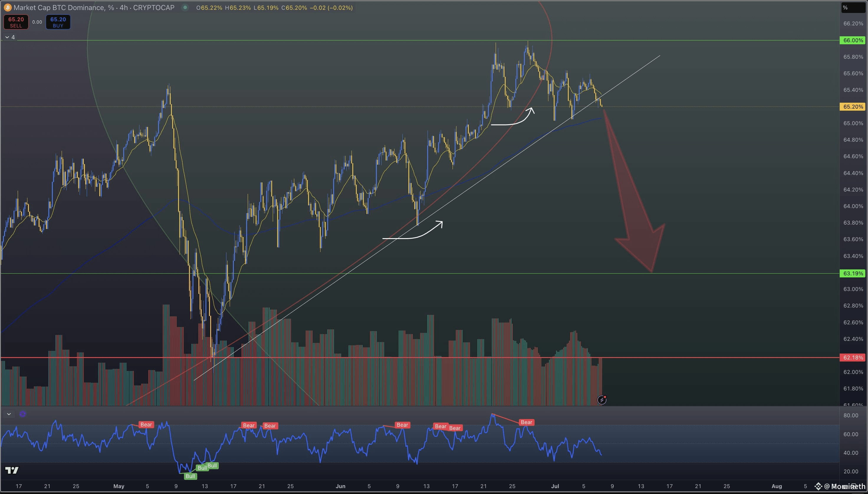Click the yellow 65.20% current price label
This screenshot has width=868, height=494.
(853, 107)
